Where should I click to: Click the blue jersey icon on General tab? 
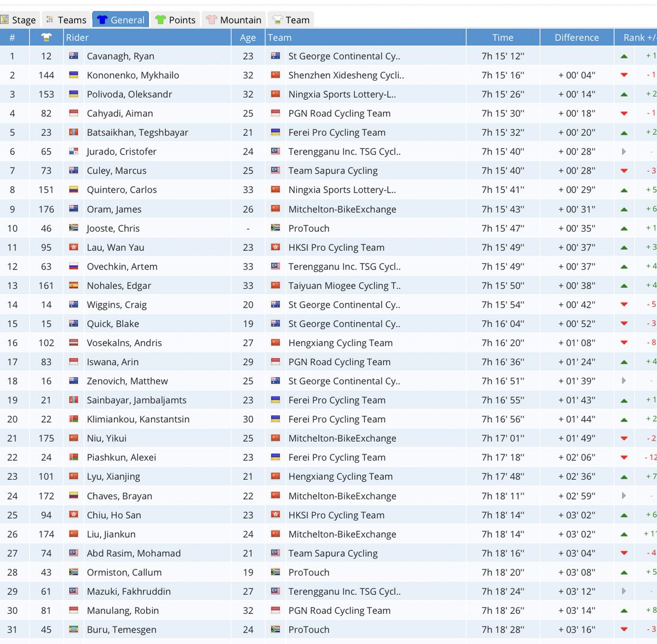point(102,20)
